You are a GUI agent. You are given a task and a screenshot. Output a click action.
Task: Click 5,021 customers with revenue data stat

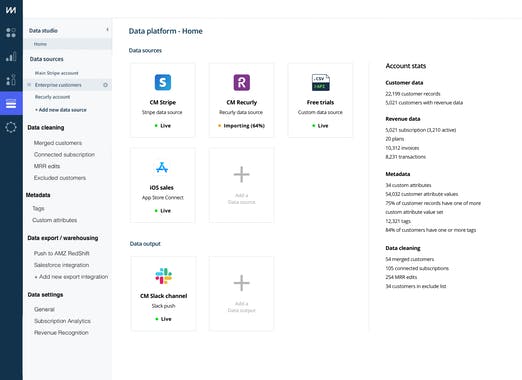pos(424,103)
